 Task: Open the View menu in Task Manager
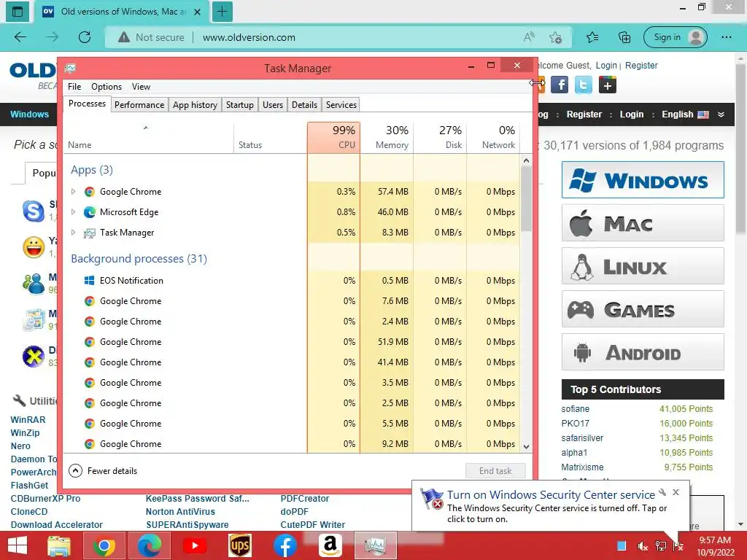tap(141, 87)
